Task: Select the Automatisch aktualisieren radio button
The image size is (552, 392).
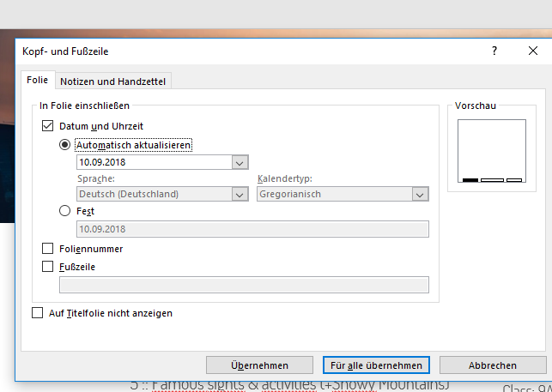Action: tap(65, 145)
